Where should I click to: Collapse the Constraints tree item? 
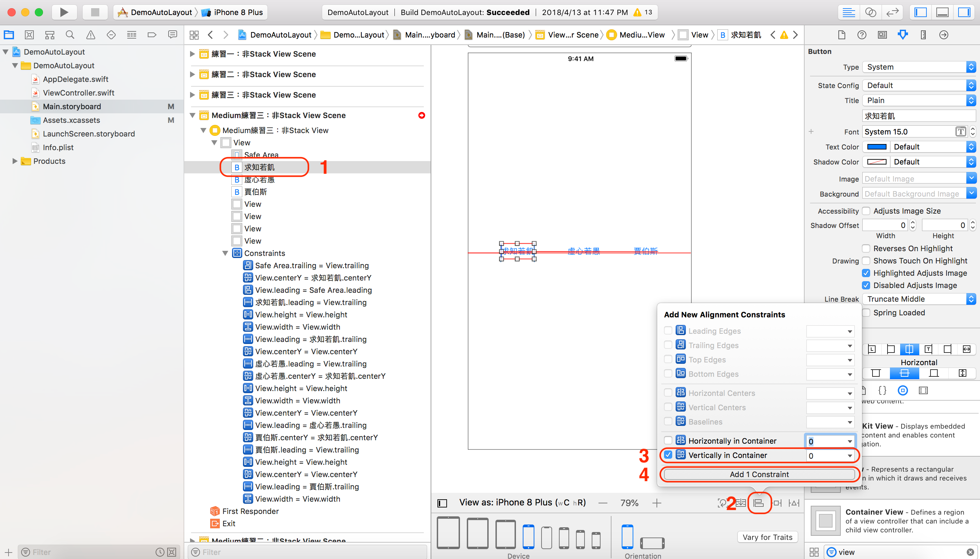click(226, 253)
